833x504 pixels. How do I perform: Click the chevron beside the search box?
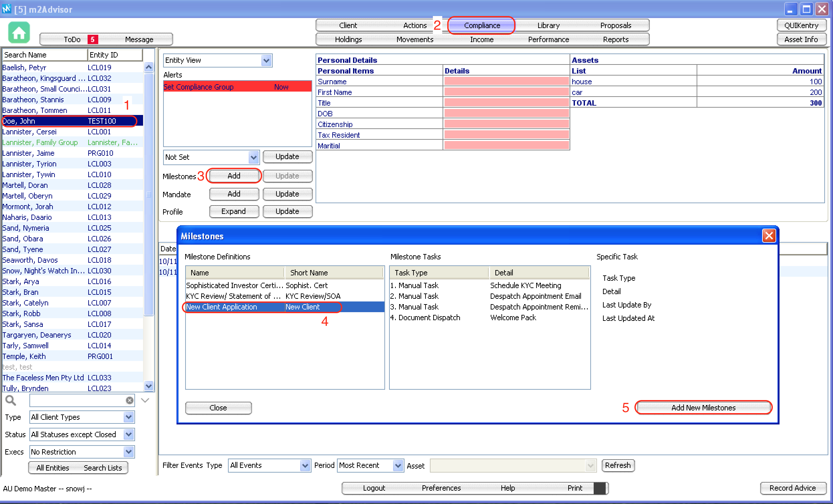click(x=145, y=400)
